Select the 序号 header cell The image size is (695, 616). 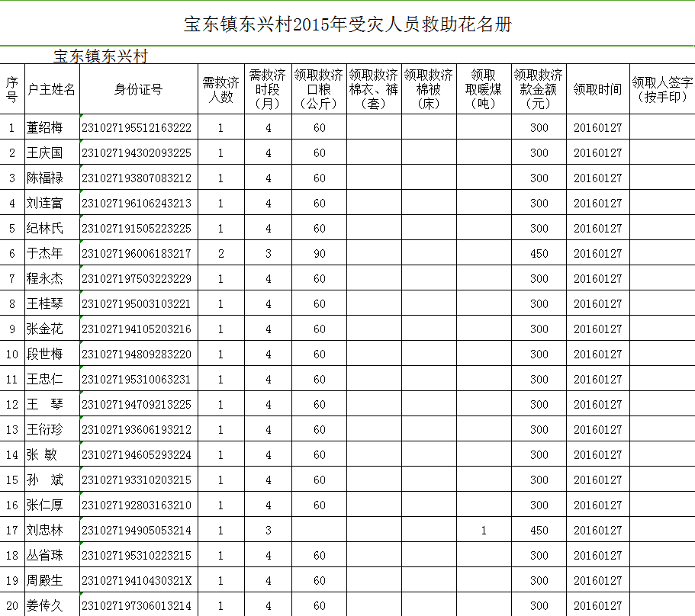click(x=12, y=89)
